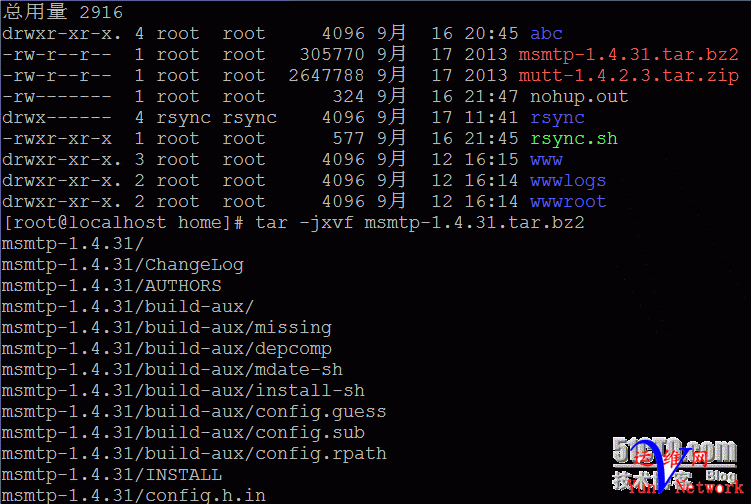Click the timestamp 21:47 in the nohup.out row

click(491, 97)
